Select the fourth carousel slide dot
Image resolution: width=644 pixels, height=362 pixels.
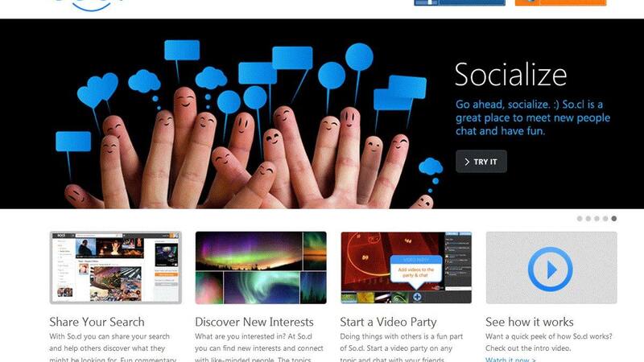[x=605, y=219]
